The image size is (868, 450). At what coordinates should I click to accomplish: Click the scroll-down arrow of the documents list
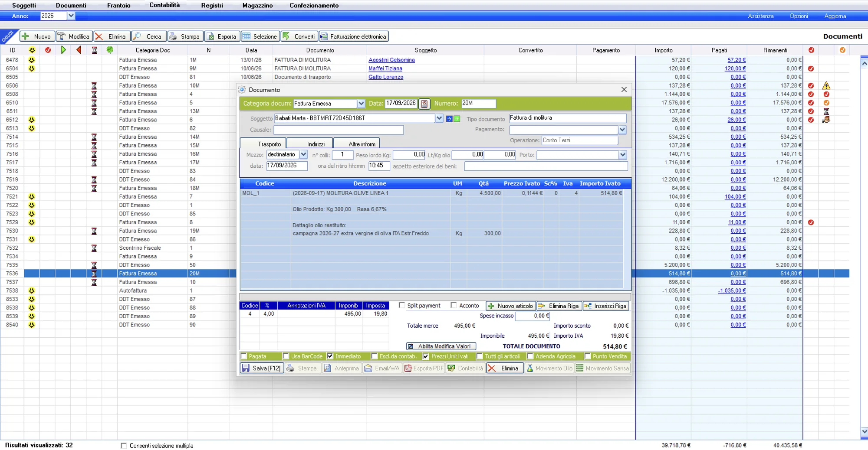point(864,431)
